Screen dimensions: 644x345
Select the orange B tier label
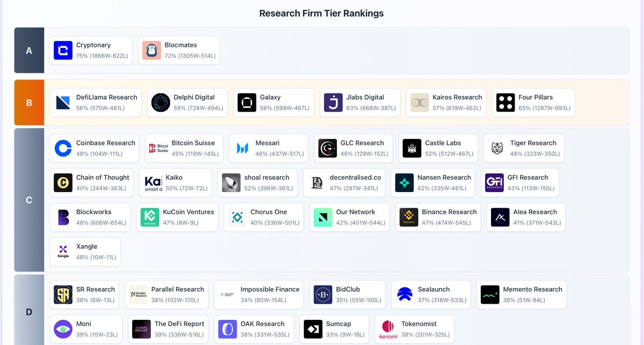pos(29,102)
